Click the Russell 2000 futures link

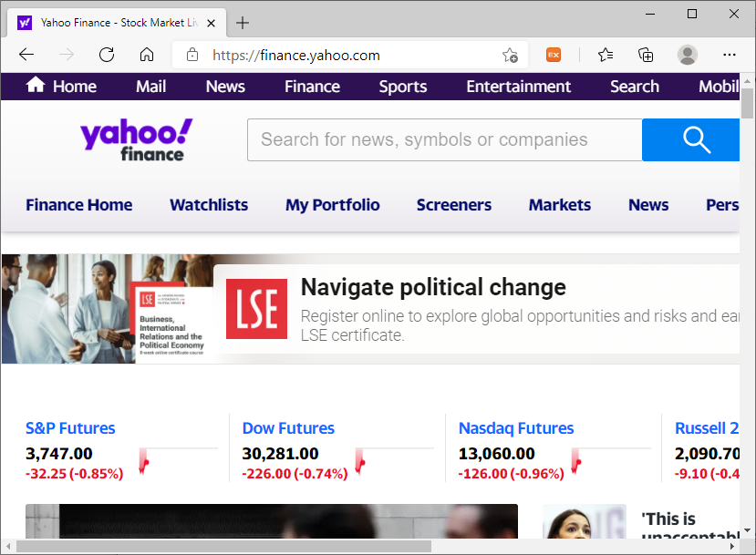pyautogui.click(x=707, y=427)
